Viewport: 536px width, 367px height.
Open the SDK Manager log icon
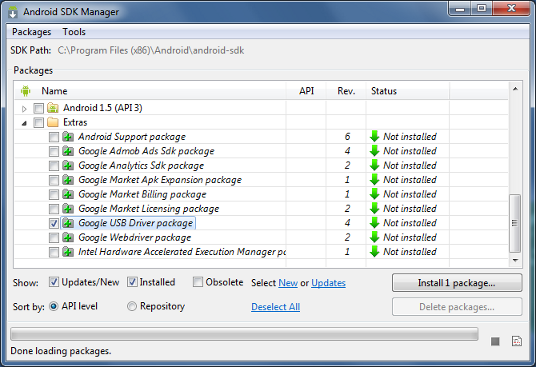[x=517, y=341]
